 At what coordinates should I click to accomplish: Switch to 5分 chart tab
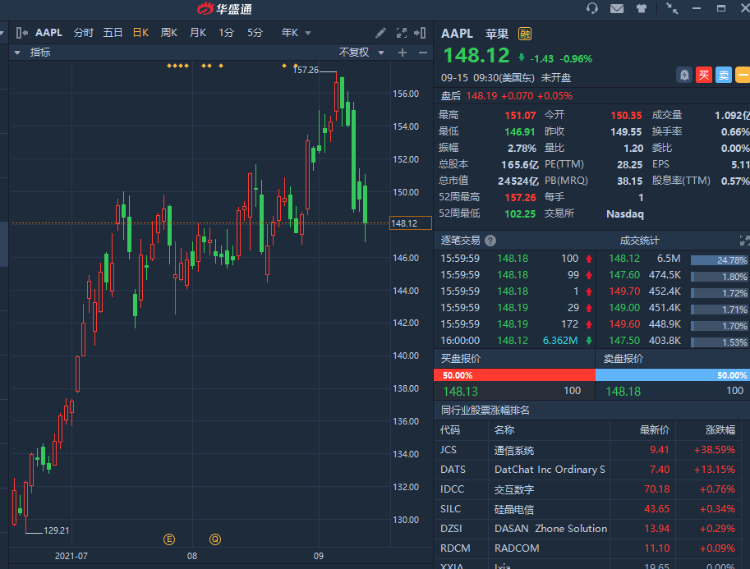[255, 33]
